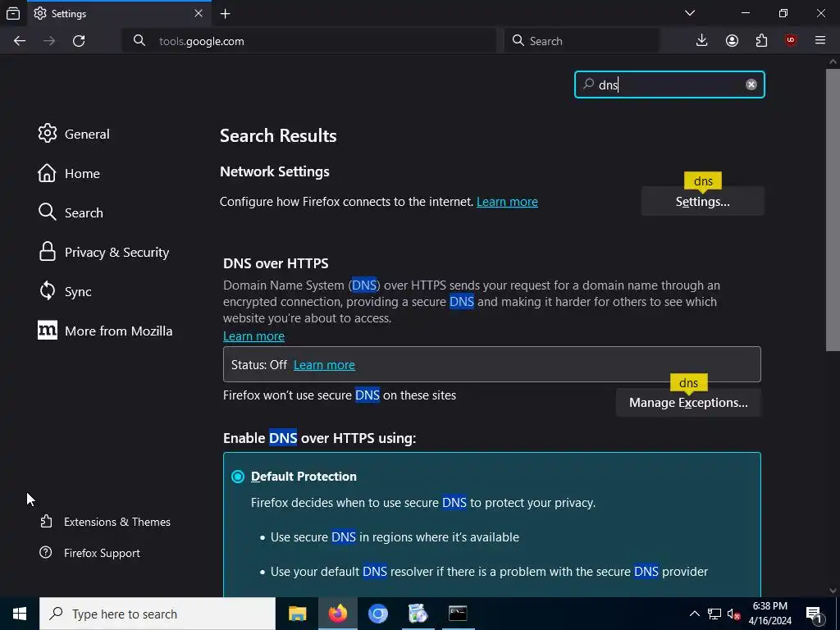Open the Downloads panel
This screenshot has width=840, height=630.
(x=702, y=41)
